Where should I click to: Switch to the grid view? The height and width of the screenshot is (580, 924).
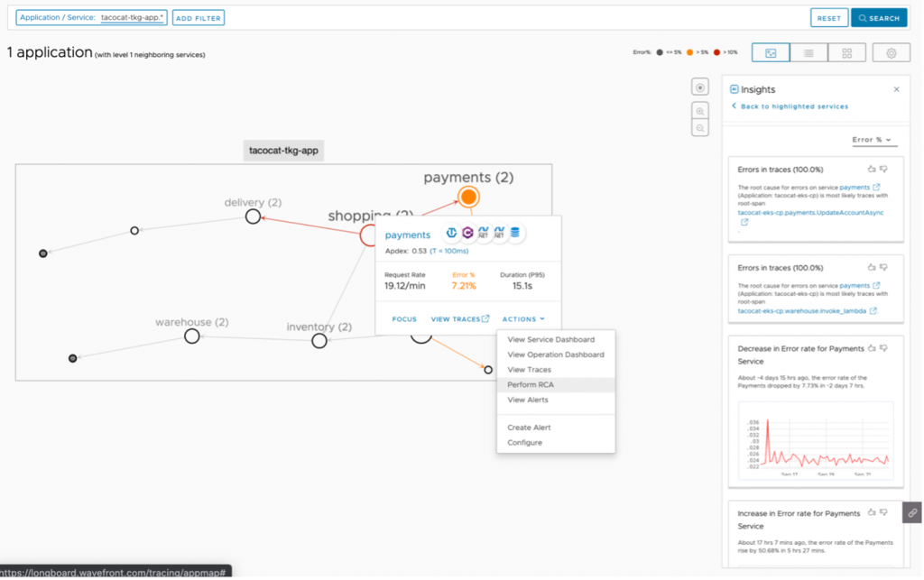click(x=846, y=53)
